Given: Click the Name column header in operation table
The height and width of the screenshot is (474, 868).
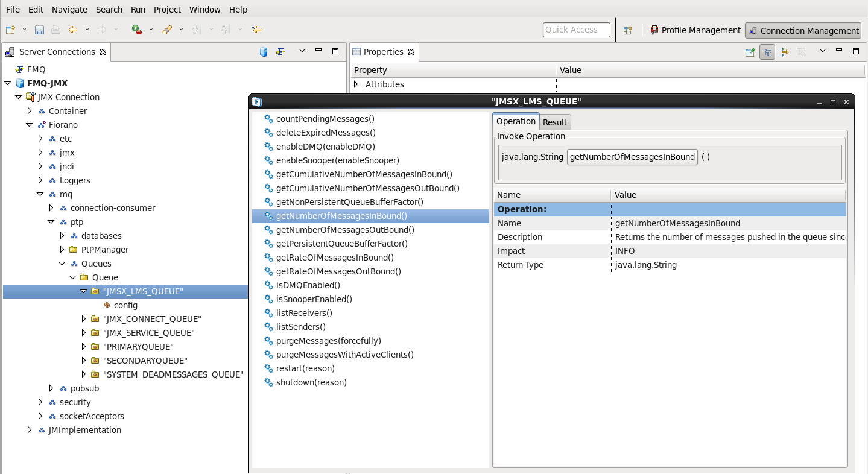Looking at the screenshot, I should (553, 195).
